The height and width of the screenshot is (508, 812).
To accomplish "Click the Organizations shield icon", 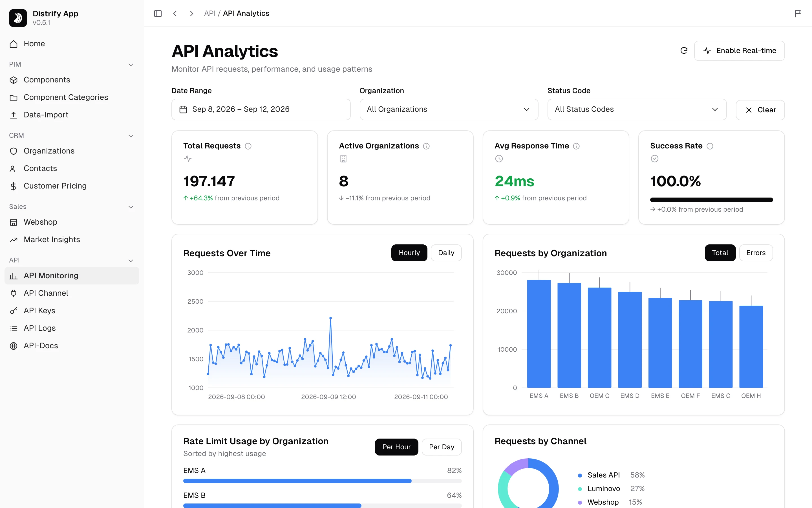I will click(14, 151).
